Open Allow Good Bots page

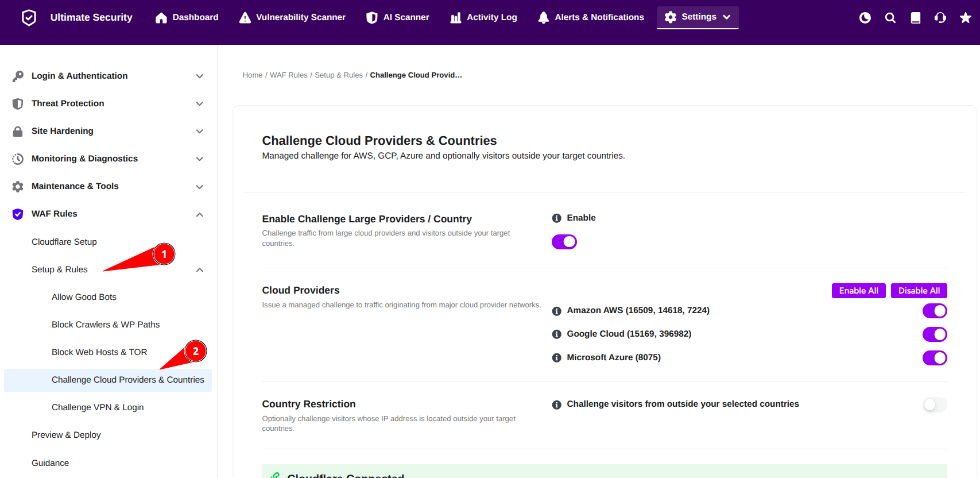pyautogui.click(x=84, y=297)
